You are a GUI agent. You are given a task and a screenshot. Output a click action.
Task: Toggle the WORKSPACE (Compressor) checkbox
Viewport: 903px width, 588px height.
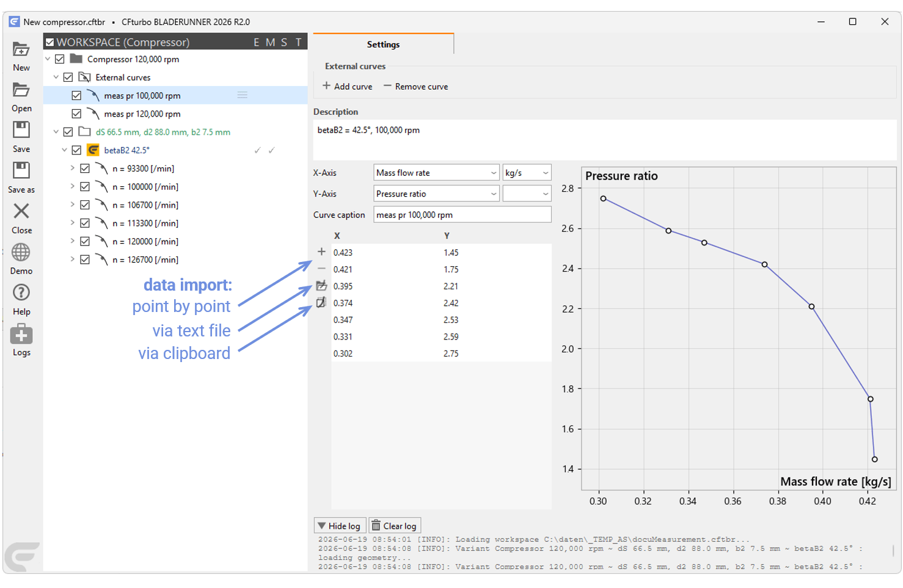50,42
